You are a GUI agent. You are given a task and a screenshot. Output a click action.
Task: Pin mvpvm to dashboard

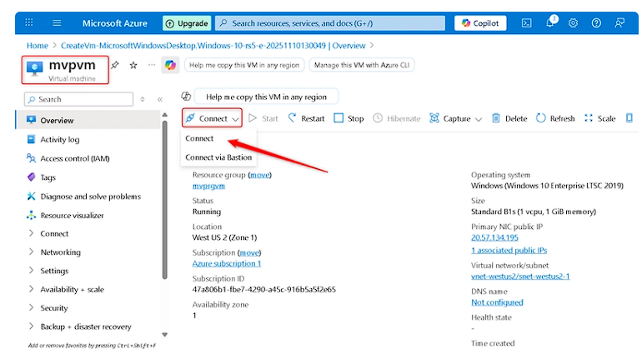[115, 65]
